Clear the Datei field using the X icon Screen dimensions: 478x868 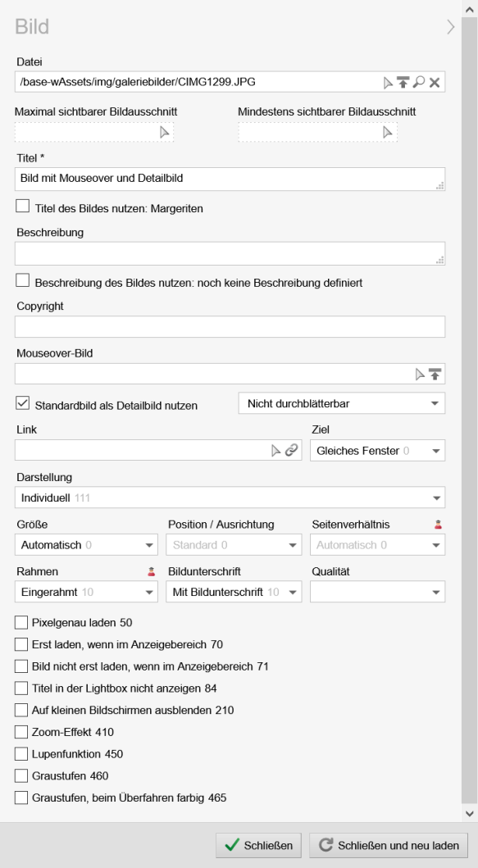[x=433, y=82]
